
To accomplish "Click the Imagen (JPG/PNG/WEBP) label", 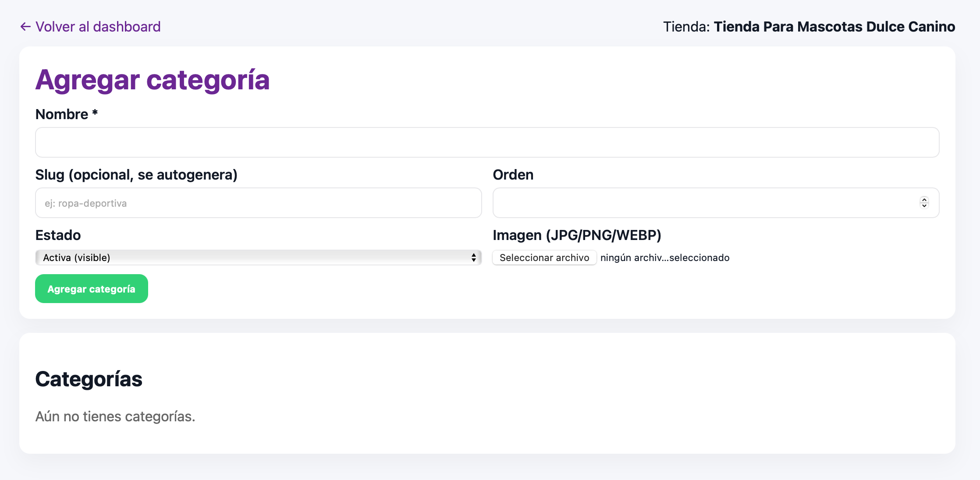I will [576, 235].
